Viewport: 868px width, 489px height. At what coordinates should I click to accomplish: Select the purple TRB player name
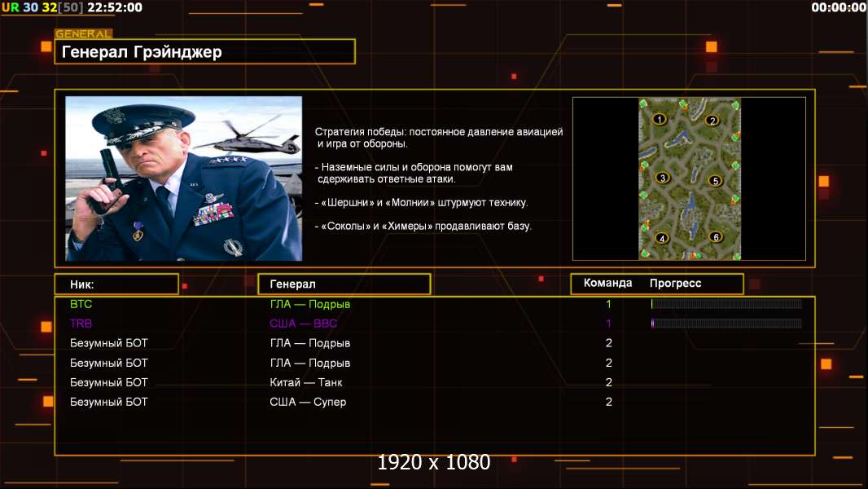click(81, 324)
